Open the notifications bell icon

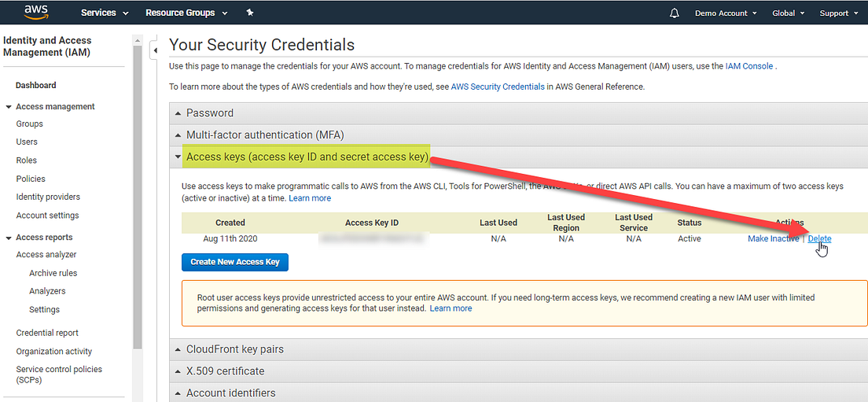pos(675,13)
